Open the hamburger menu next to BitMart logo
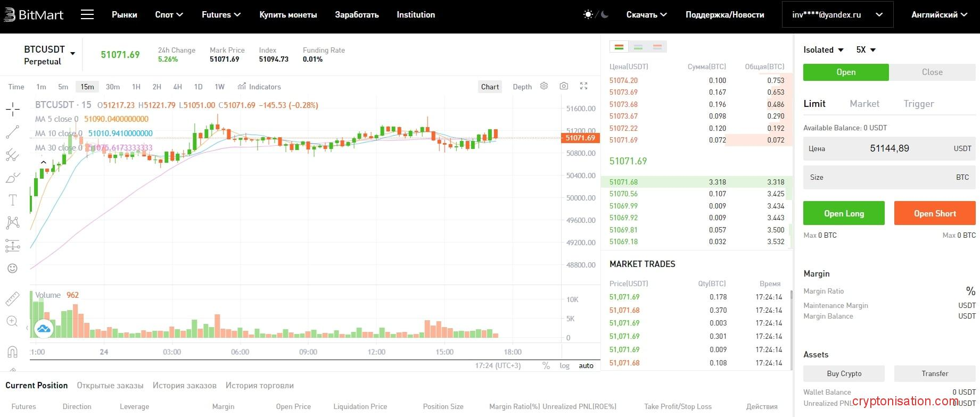 87,15
